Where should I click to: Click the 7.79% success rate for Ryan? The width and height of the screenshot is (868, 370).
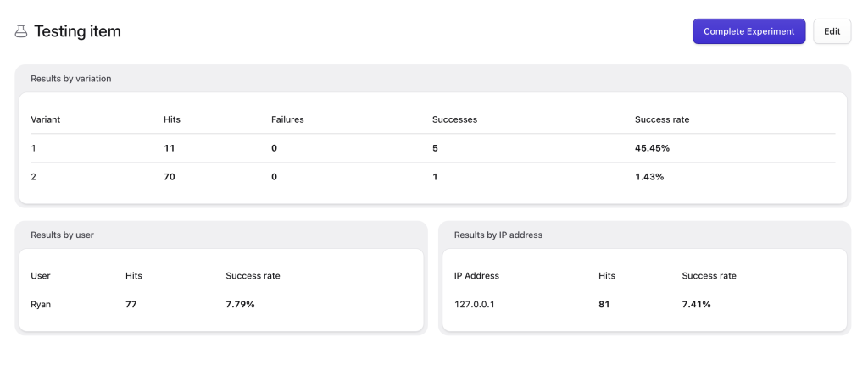(x=240, y=304)
